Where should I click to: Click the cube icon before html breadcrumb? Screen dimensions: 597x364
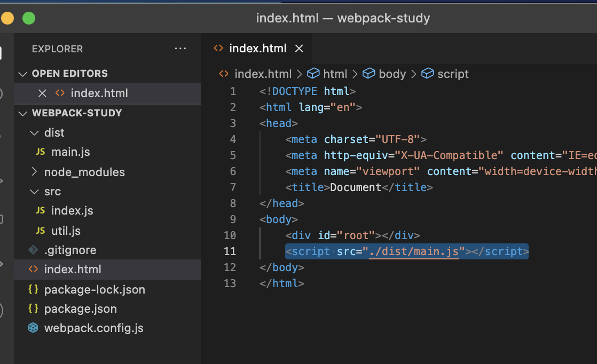313,73
